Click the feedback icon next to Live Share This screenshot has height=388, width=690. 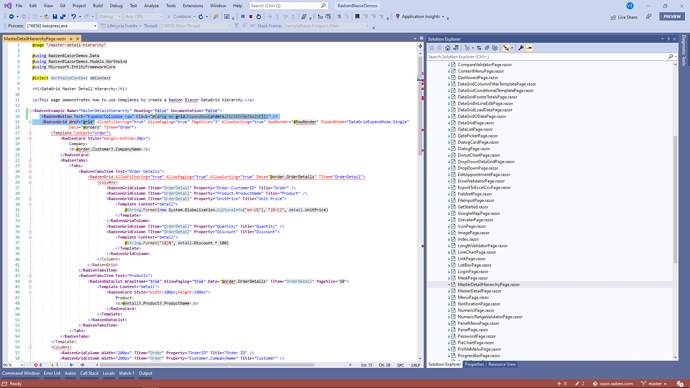tap(649, 16)
